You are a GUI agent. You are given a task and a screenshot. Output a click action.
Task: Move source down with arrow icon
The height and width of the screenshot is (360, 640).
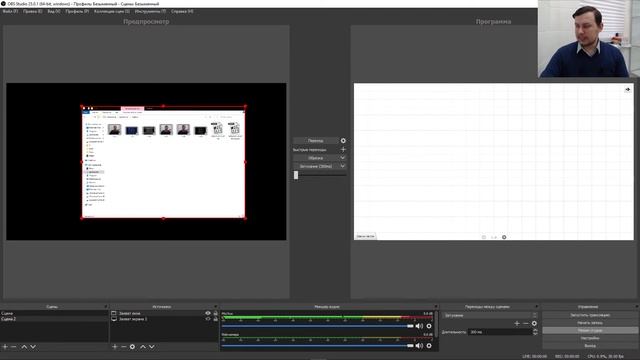click(152, 347)
